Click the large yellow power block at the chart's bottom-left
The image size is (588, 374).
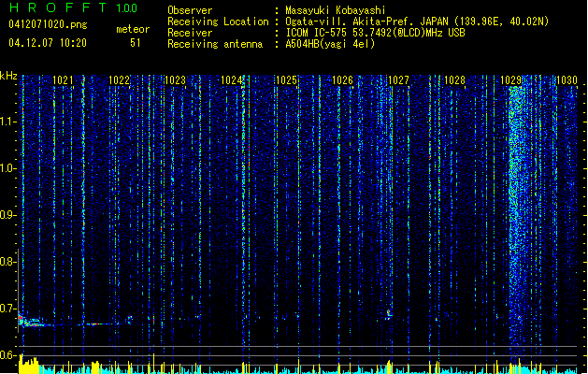point(29,365)
